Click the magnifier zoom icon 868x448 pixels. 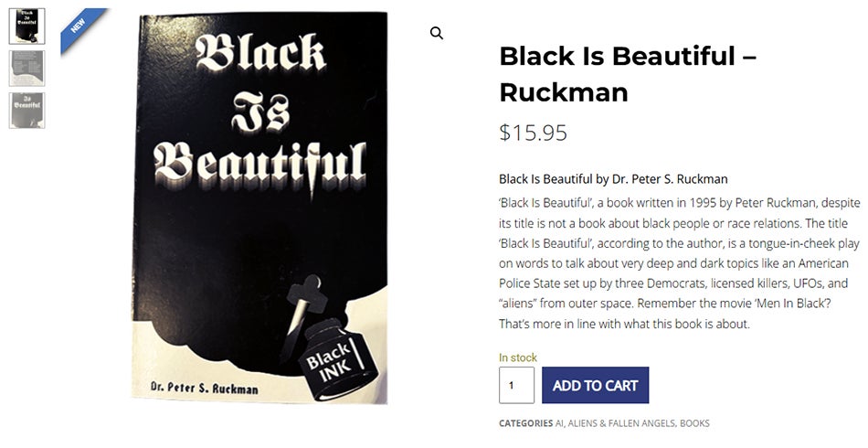click(x=437, y=34)
